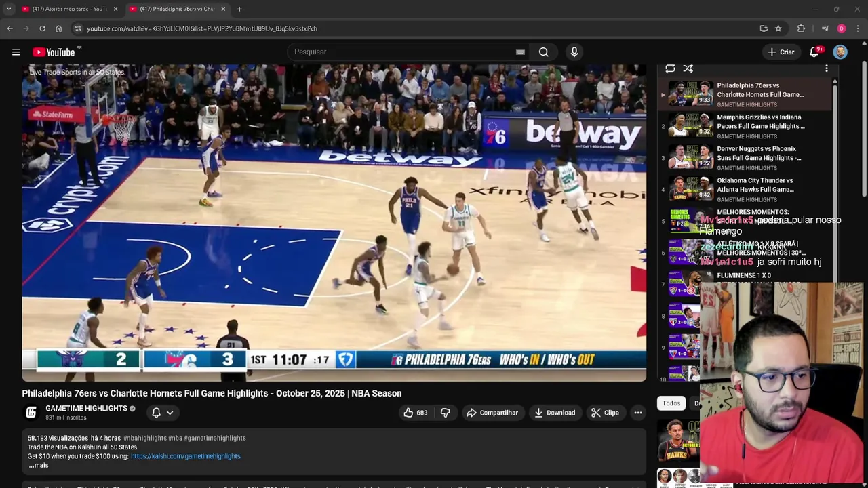The image size is (868, 488).
Task: Toggle playlist shuffle button
Action: 688,68
